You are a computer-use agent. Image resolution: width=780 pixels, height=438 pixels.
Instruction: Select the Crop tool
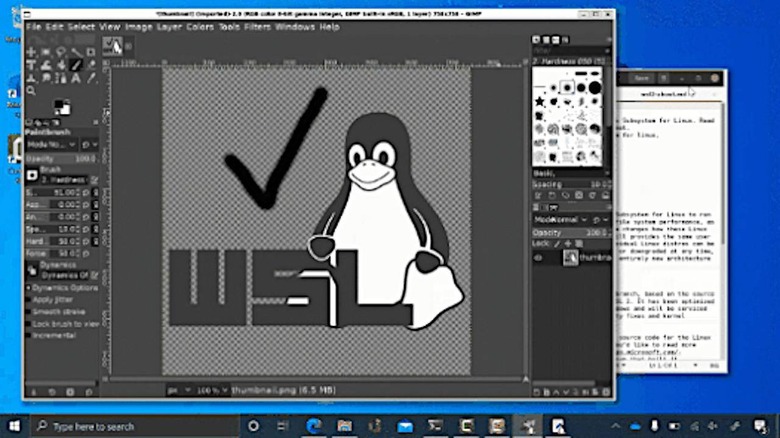tap(91, 52)
